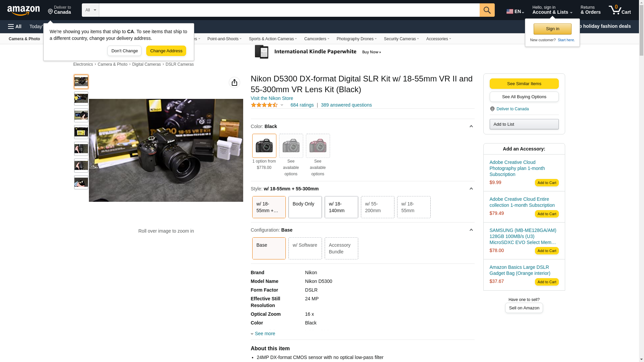This screenshot has width=644, height=362.
Task: Select the w/ 18-140mm style option
Action: (341, 207)
